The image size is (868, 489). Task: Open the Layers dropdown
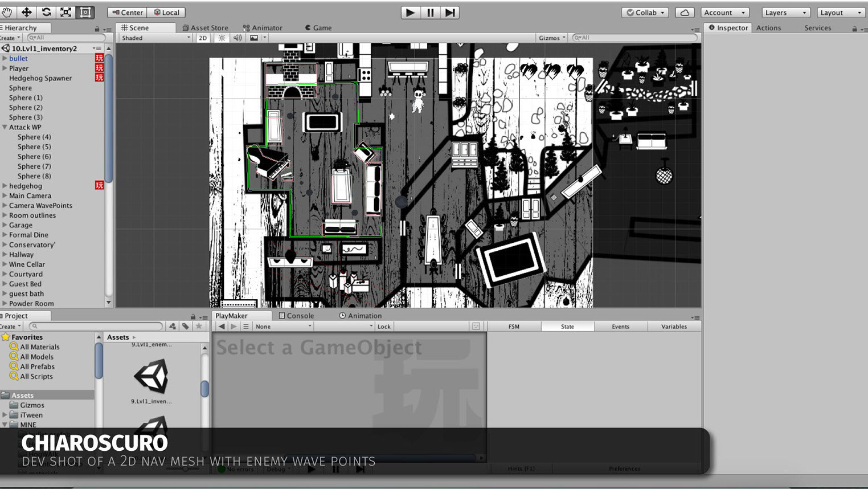coord(785,13)
